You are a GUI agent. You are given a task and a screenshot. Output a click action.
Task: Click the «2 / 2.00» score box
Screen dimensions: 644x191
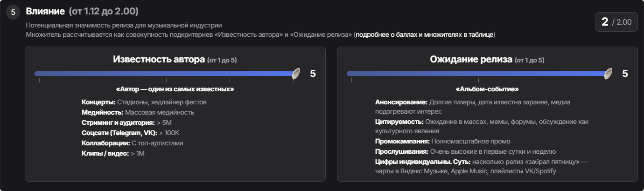616,22
